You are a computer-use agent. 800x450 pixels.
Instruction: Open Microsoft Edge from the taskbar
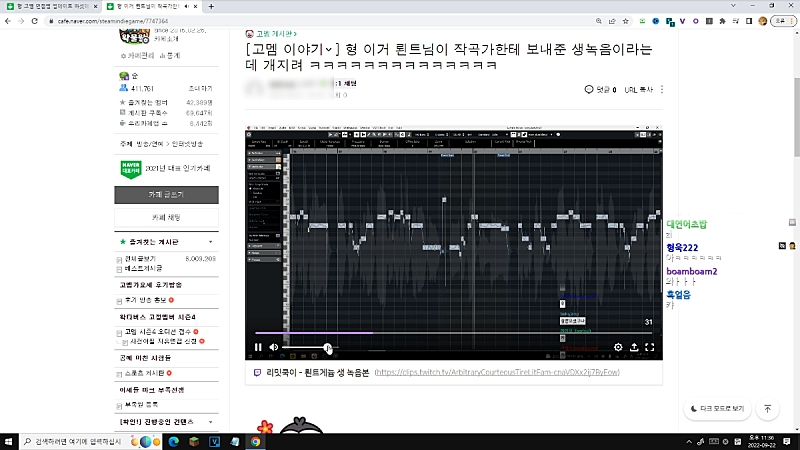click(x=174, y=442)
